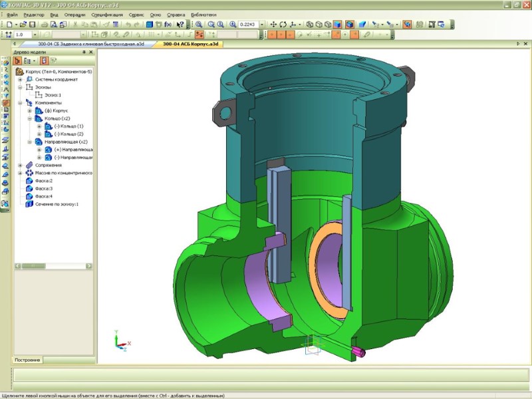Click the model tree horizontal scrollbar right arrow

coord(89,266)
